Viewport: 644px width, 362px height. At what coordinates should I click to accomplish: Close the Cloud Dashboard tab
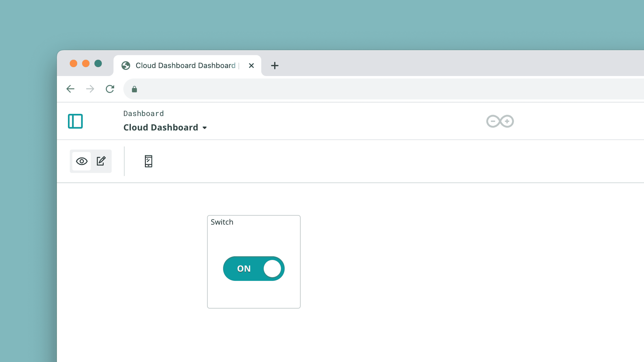click(251, 65)
